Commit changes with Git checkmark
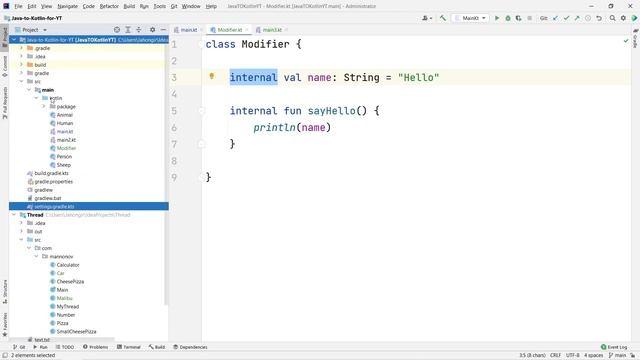This screenshot has height=360, width=640. point(566,18)
